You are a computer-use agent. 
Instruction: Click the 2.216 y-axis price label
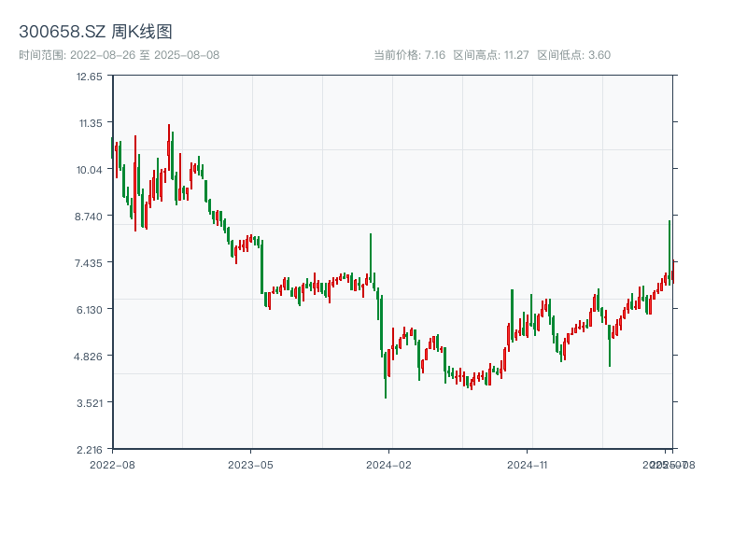click(90, 450)
